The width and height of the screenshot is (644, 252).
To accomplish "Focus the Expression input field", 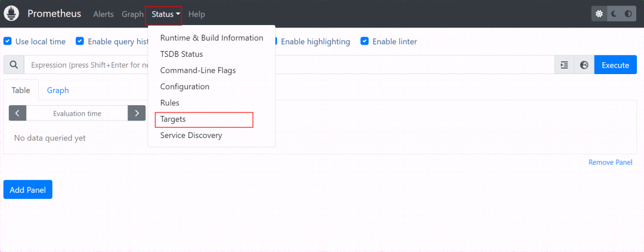I will [x=289, y=65].
